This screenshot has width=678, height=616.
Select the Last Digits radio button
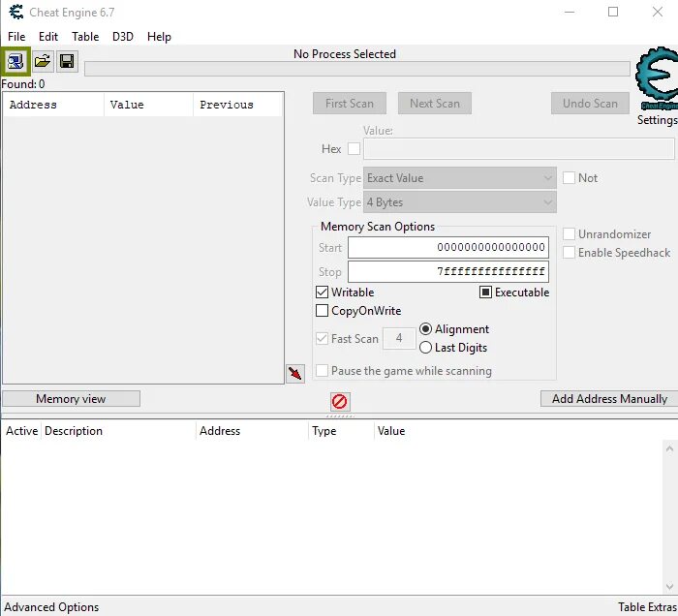[425, 348]
